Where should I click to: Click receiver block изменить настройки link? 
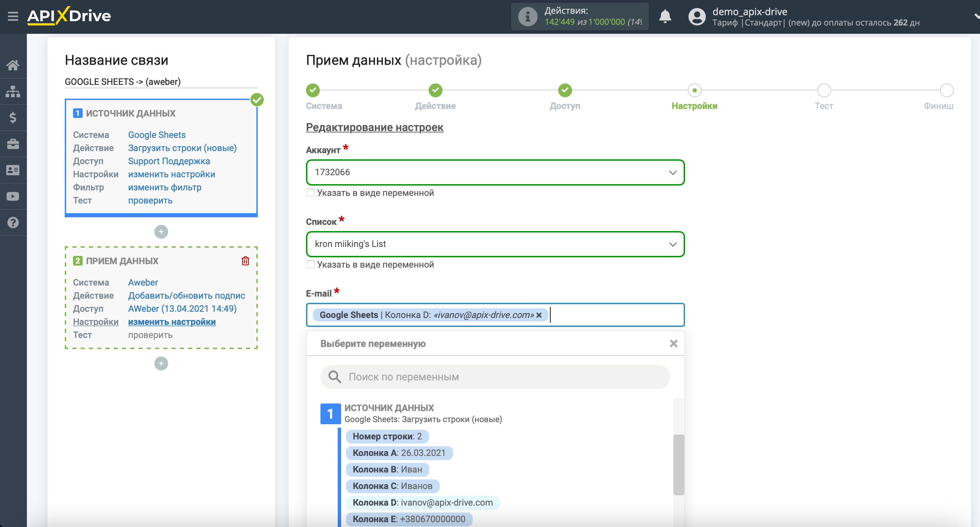(172, 322)
